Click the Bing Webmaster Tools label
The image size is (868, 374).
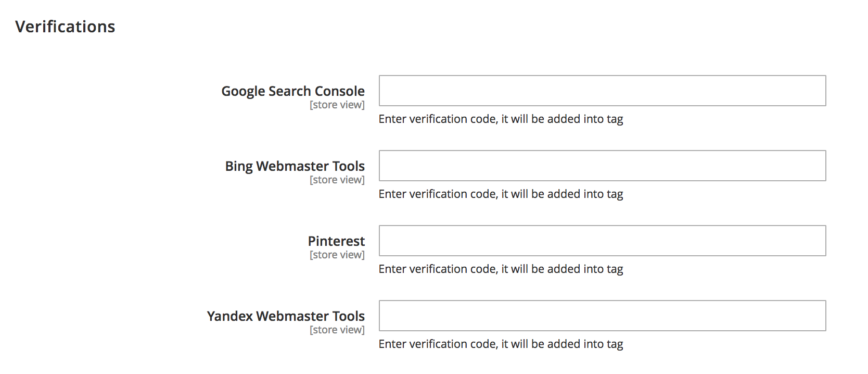[x=295, y=166]
